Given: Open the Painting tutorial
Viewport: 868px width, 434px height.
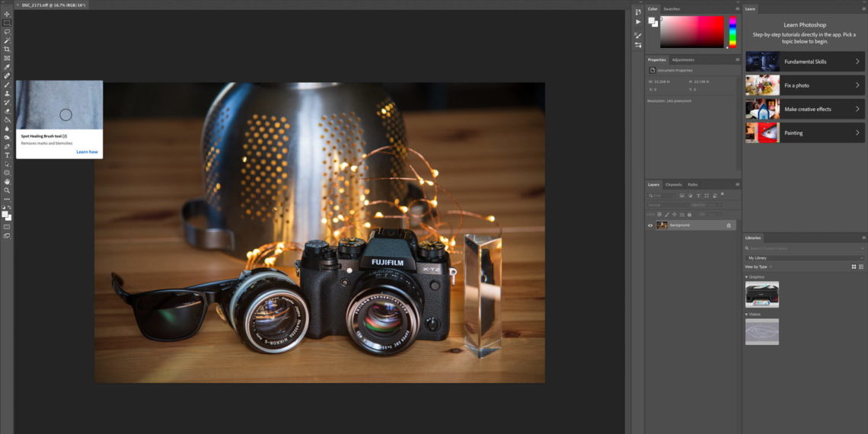Looking at the screenshot, I should 805,132.
